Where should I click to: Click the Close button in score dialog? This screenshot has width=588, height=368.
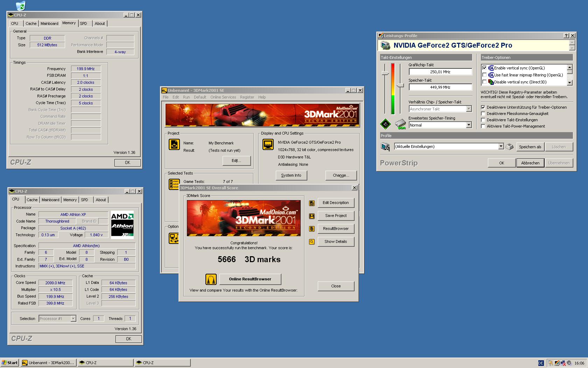coord(336,286)
